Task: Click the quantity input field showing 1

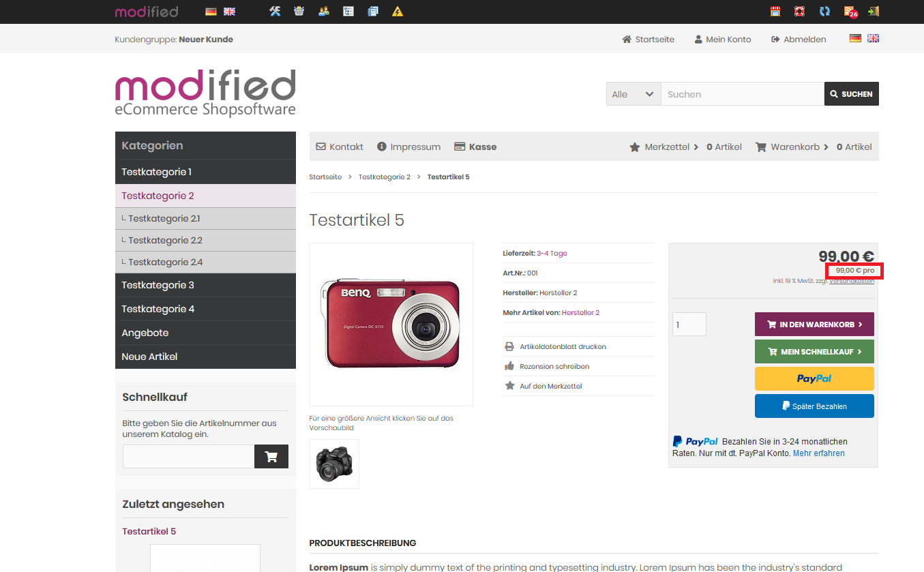Action: click(x=689, y=325)
